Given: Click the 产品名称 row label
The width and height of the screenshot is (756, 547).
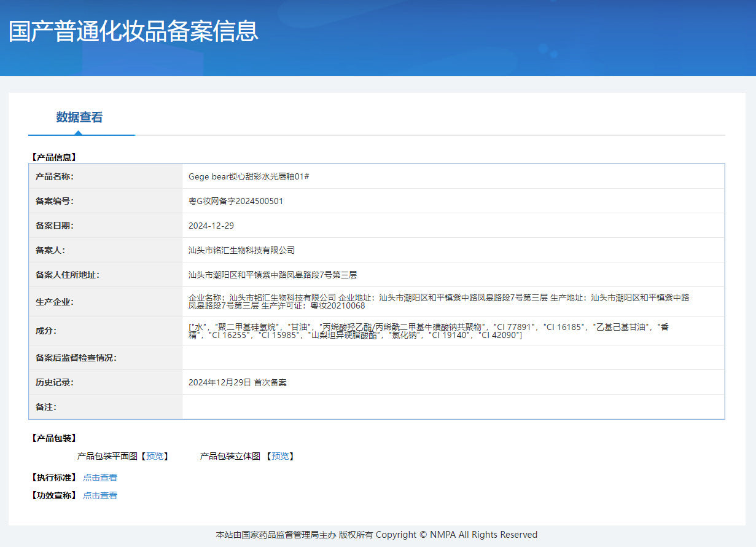Looking at the screenshot, I should (55, 176).
